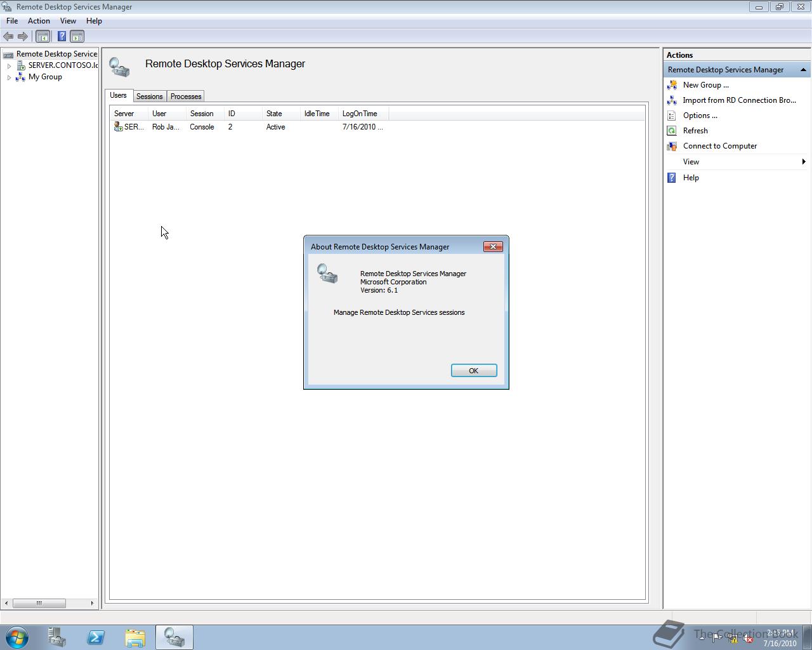Open Server Manager from the taskbar
812x650 pixels.
[57, 637]
